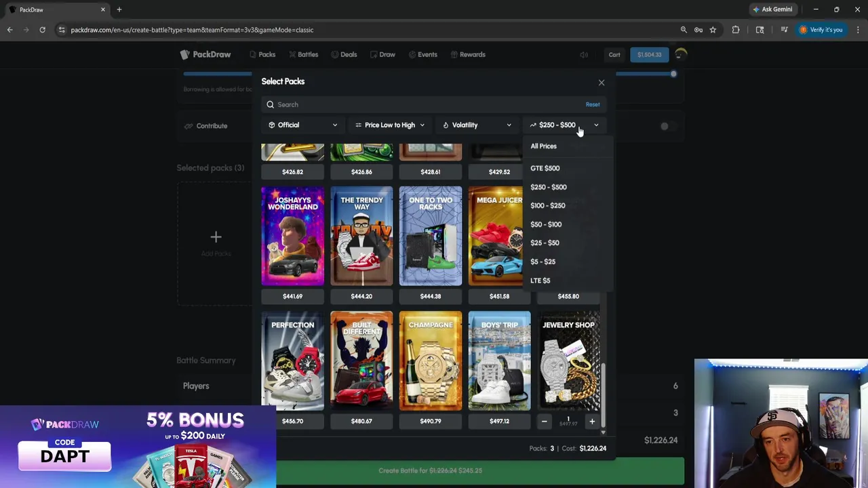This screenshot has width=868, height=488.
Task: Select the Built Different pack
Action: [x=361, y=361]
